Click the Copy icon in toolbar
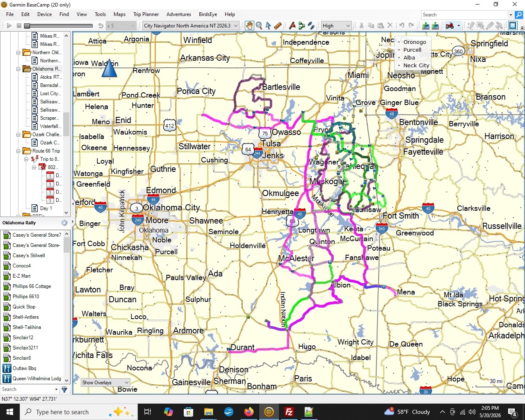 pyautogui.click(x=371, y=25)
